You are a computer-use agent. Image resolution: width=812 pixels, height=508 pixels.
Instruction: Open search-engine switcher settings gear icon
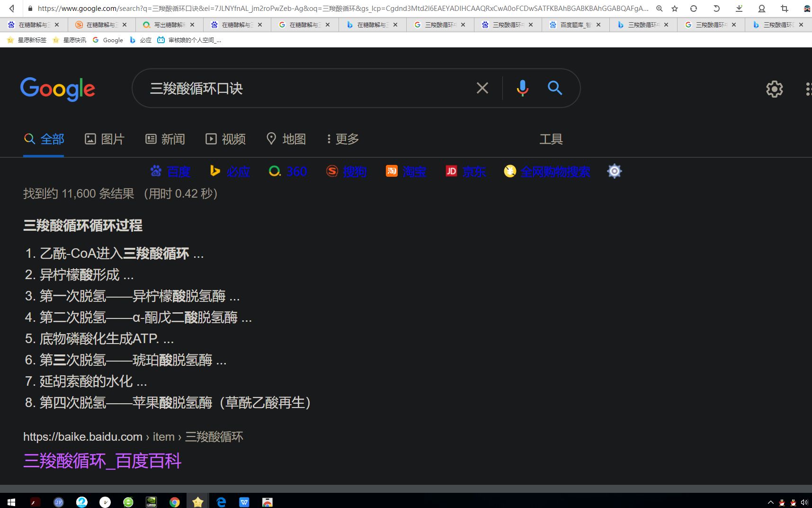614,171
